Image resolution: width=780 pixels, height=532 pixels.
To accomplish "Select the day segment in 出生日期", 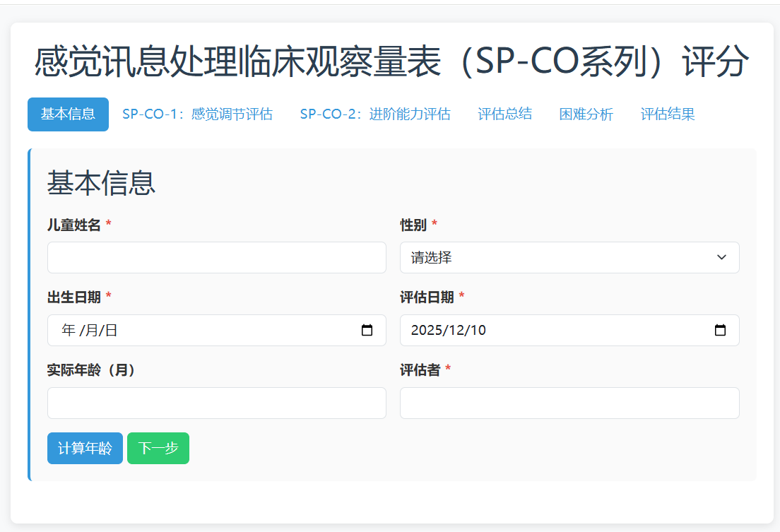I will pos(112,330).
